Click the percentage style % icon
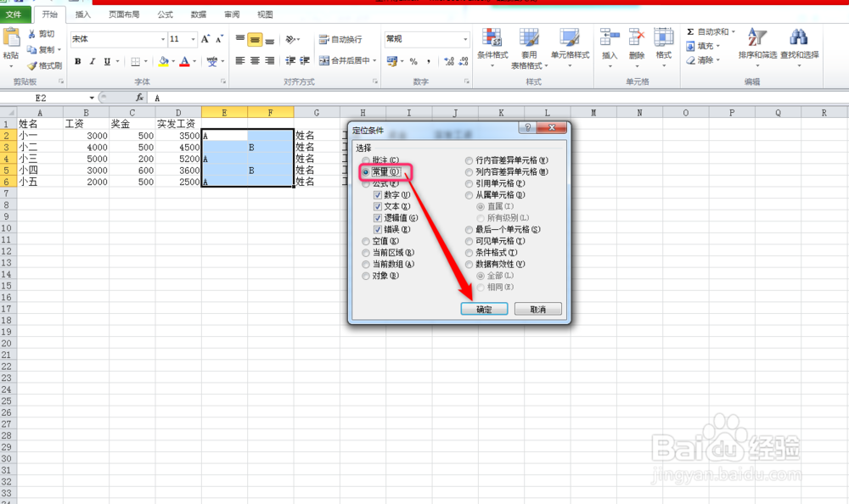Screen dimensions: 849x504 click(413, 61)
